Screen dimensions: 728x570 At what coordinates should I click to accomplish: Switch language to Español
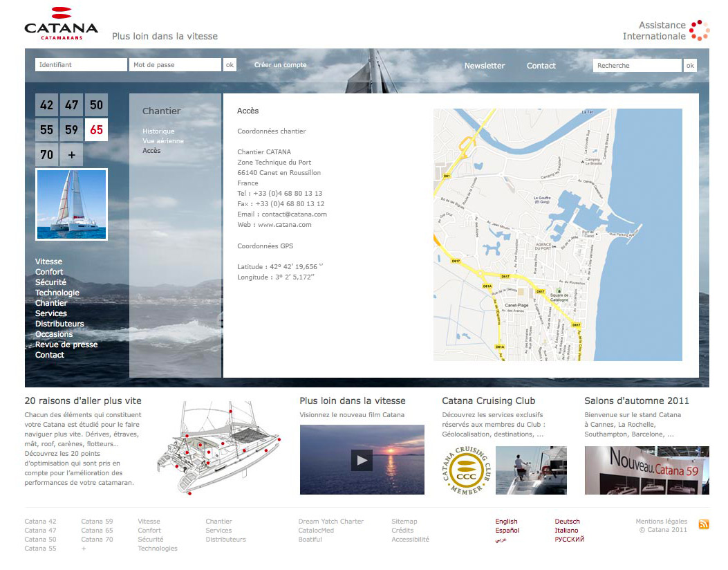507,531
